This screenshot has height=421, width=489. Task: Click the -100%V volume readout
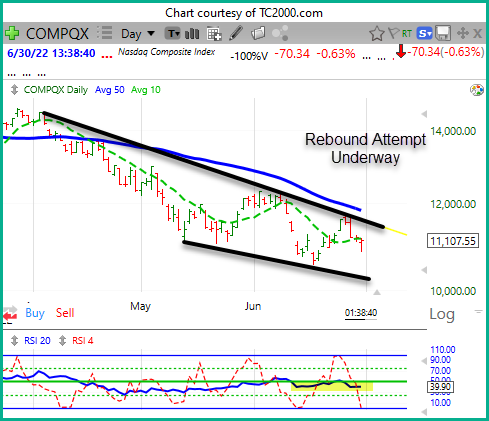coord(249,56)
